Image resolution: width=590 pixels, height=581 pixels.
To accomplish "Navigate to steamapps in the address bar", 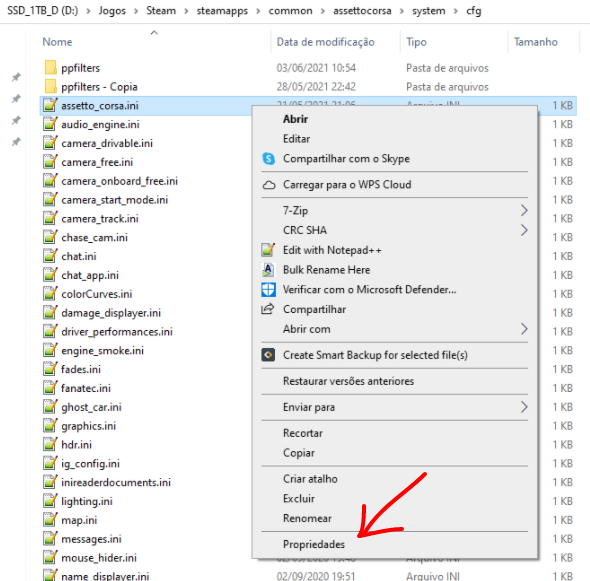I will coord(222,11).
